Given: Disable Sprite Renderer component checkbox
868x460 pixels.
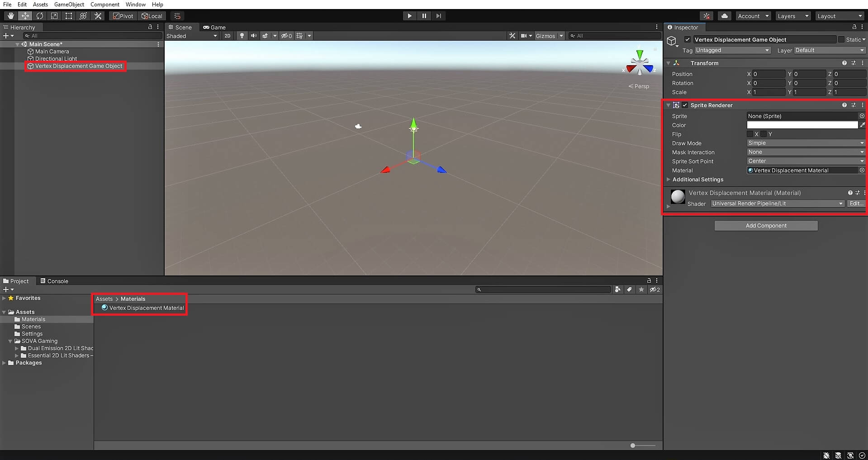Looking at the screenshot, I should pyautogui.click(x=685, y=105).
